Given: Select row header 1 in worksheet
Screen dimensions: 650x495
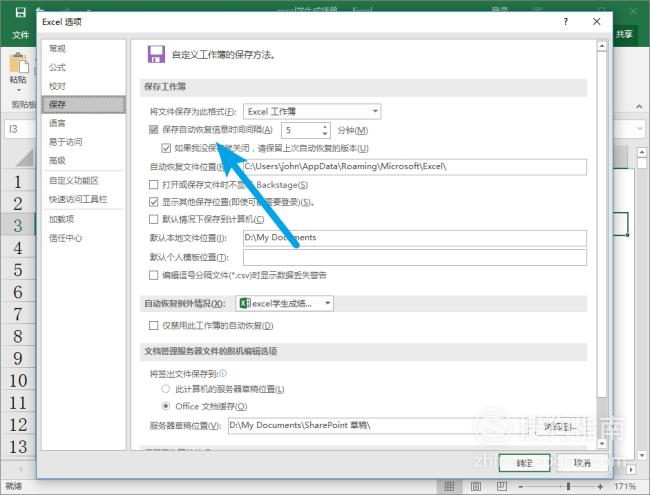Looking at the screenshot, I should 18,181.
